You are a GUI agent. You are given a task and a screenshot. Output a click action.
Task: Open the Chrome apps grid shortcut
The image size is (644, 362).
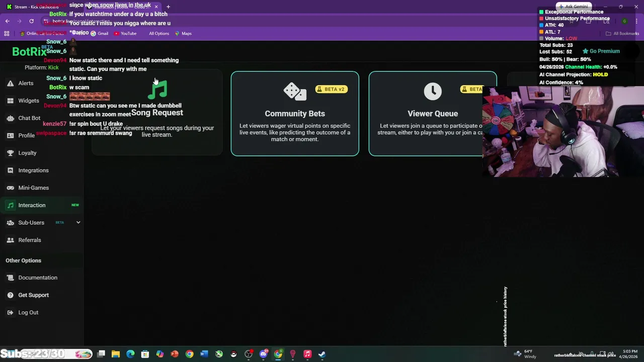click(7, 34)
